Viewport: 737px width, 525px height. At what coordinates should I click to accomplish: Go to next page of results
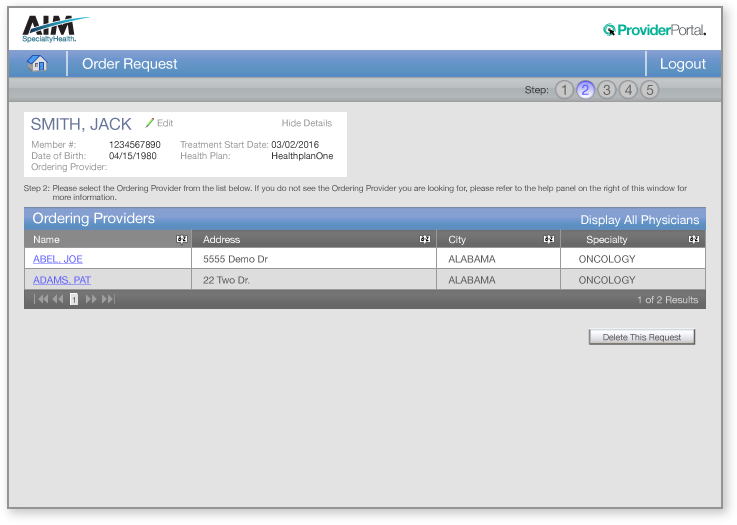tap(91, 299)
